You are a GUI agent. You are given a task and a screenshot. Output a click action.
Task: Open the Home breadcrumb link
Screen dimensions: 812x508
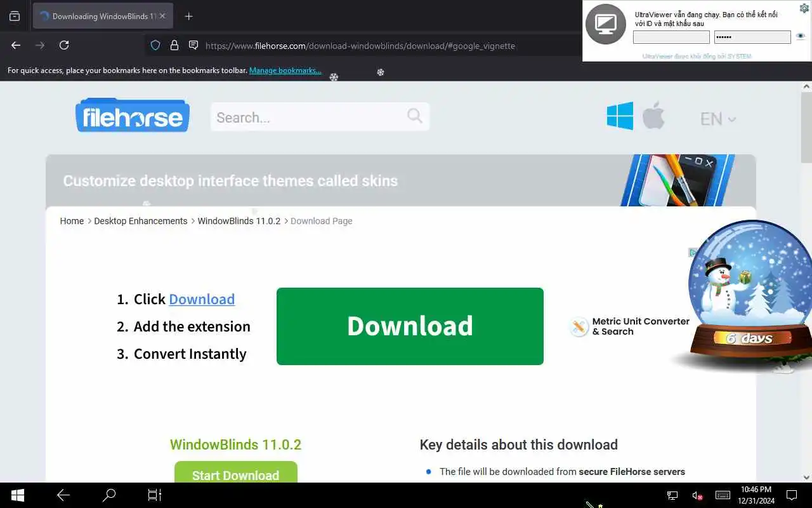pos(72,221)
